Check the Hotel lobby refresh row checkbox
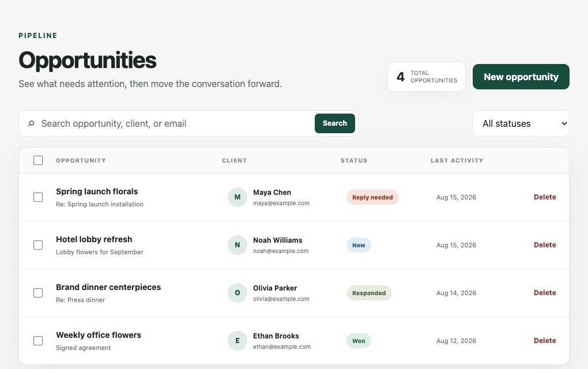 [x=38, y=245]
